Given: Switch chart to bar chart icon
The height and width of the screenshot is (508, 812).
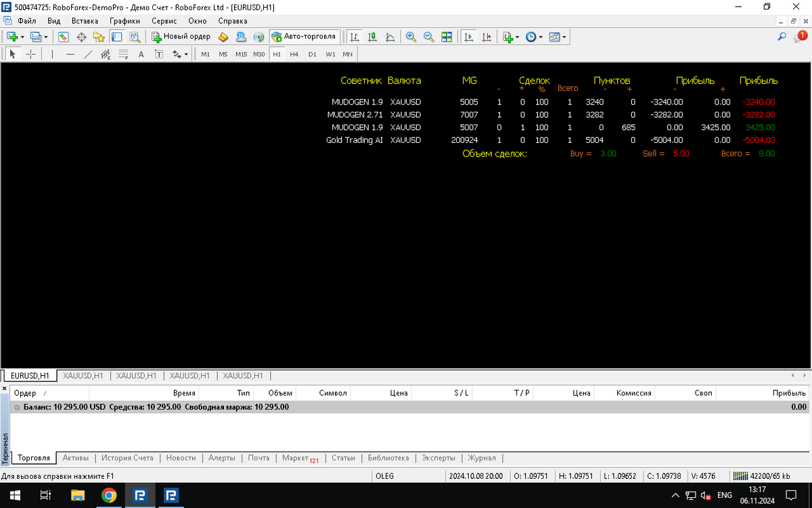Looking at the screenshot, I should tap(355, 37).
